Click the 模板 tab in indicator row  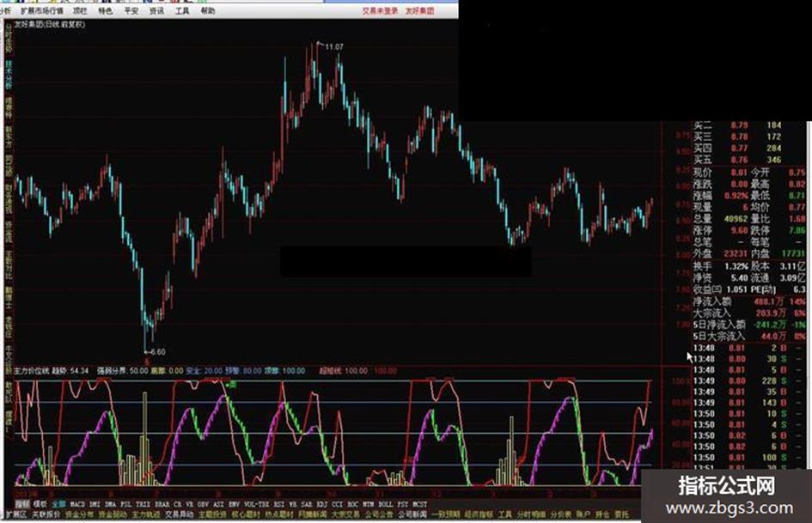pos(40,504)
